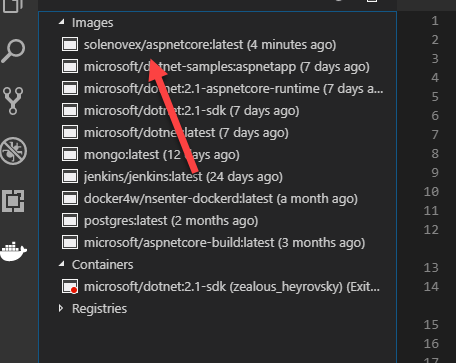Image resolution: width=456 pixels, height=363 pixels.
Task: Open the Source Control view
Action: [13, 101]
